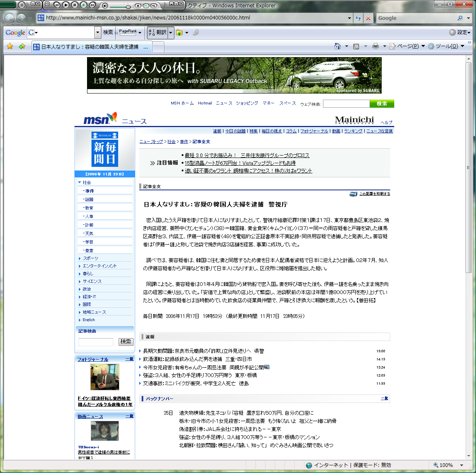Click the Favorites Center star icon
The width and height of the screenshot is (476, 473).
pyautogui.click(x=10, y=47)
